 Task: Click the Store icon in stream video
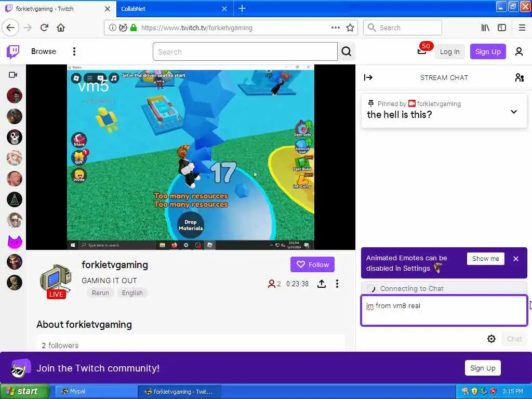pyautogui.click(x=79, y=140)
